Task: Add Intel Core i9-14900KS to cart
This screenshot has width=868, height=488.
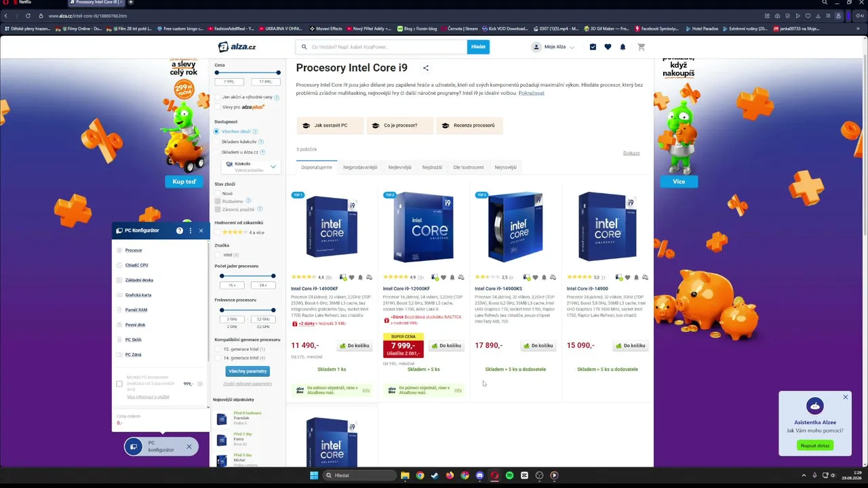Action: (538, 346)
